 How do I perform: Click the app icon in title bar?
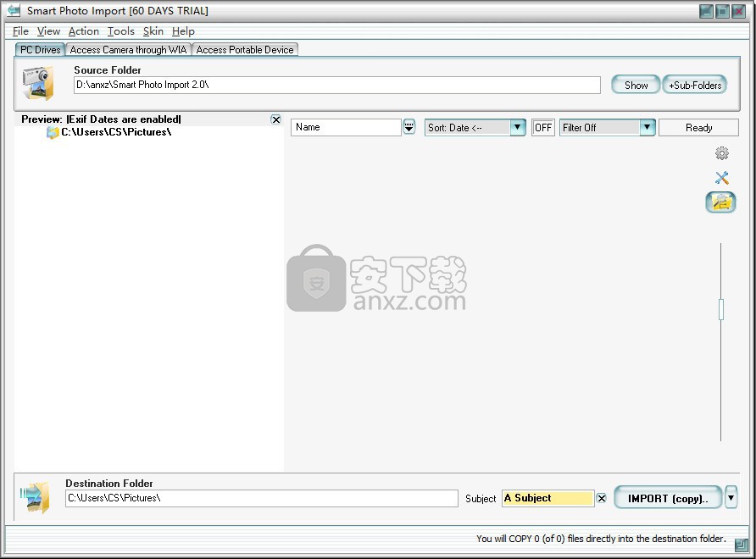(x=14, y=11)
